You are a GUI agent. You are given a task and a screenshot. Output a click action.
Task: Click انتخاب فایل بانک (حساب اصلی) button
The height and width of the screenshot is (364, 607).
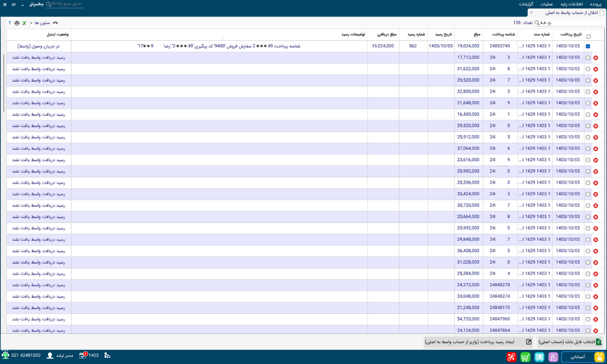570,342
